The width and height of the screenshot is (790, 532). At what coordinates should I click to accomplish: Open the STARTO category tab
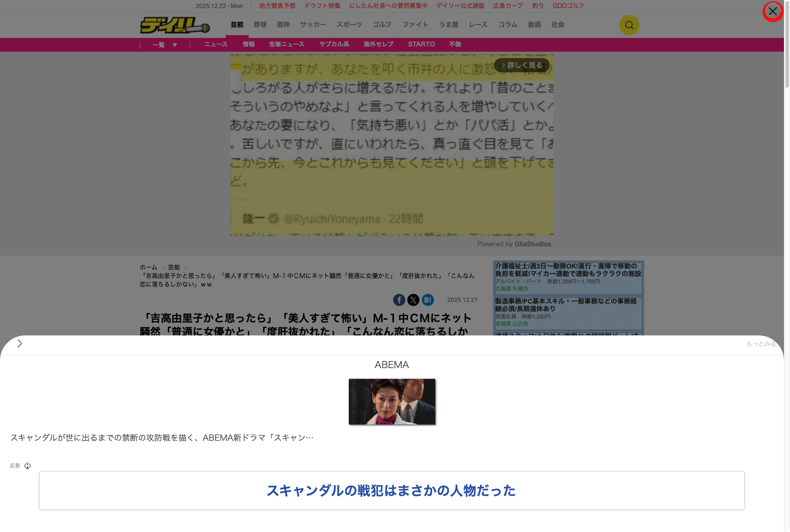(421, 44)
